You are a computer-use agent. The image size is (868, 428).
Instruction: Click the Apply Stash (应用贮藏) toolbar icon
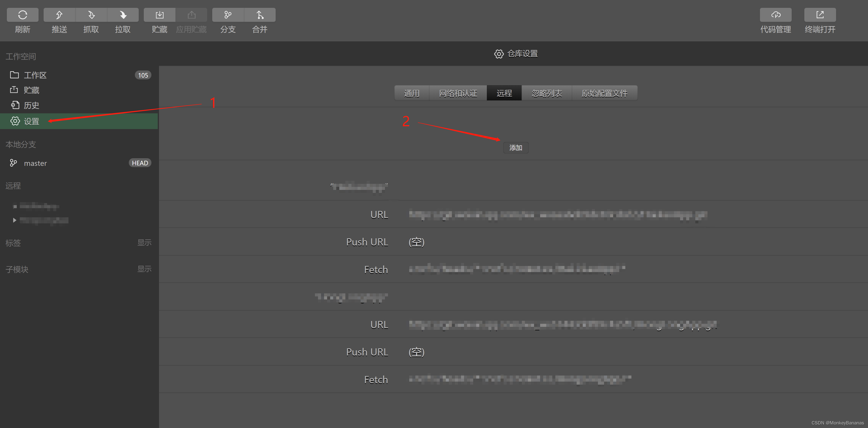coord(191,15)
